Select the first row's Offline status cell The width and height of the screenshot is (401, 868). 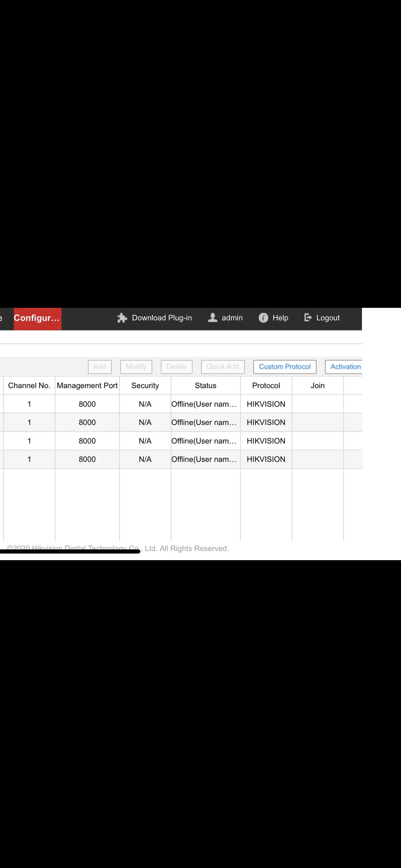coord(204,404)
